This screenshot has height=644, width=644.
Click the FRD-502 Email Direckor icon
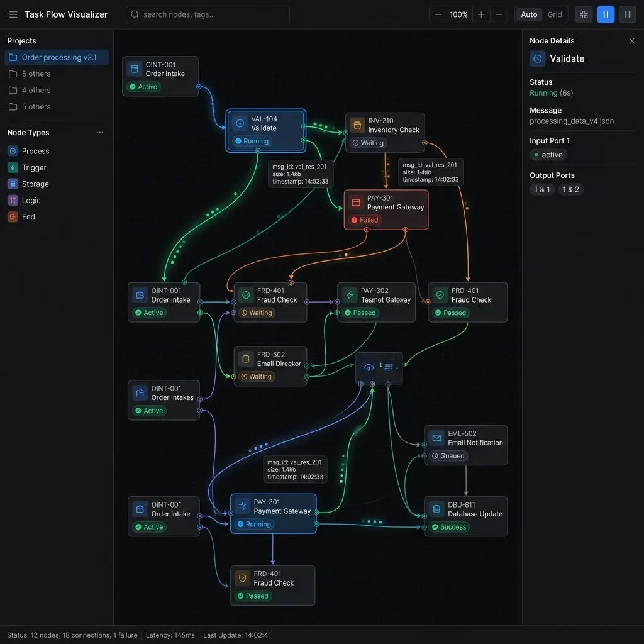246,359
